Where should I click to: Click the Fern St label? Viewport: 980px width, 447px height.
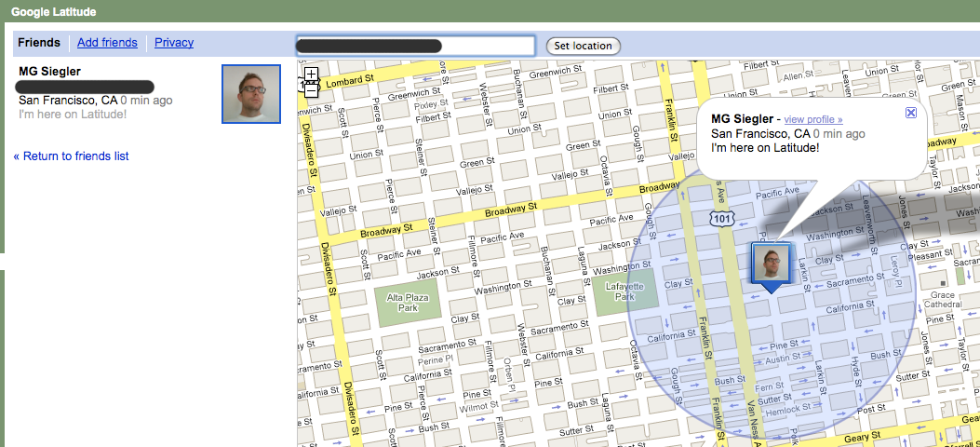[x=768, y=387]
